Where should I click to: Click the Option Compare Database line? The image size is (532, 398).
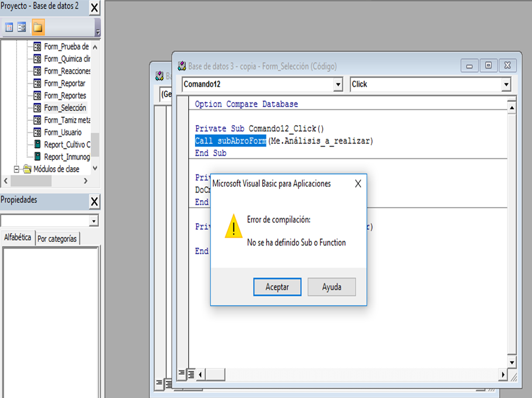[x=246, y=104]
